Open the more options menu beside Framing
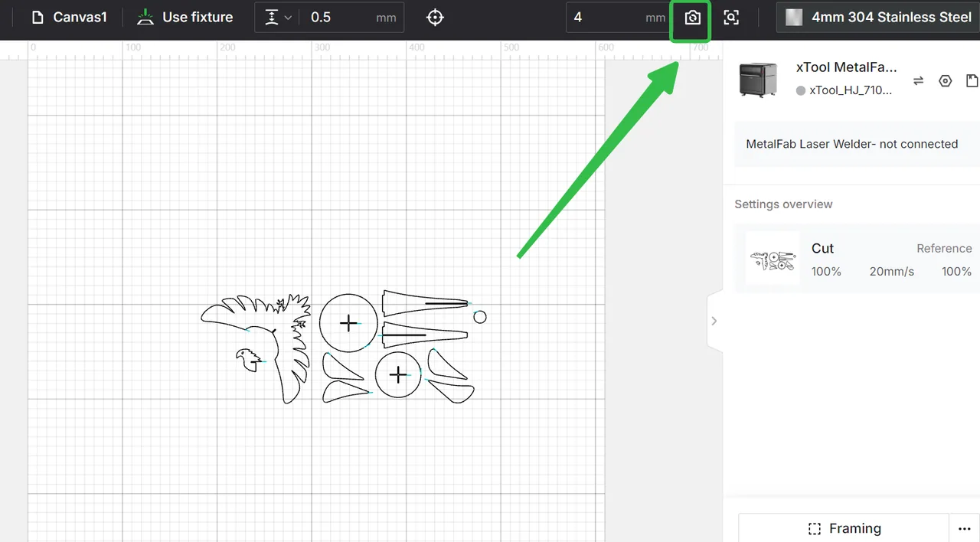This screenshot has height=542, width=980. pyautogui.click(x=965, y=529)
